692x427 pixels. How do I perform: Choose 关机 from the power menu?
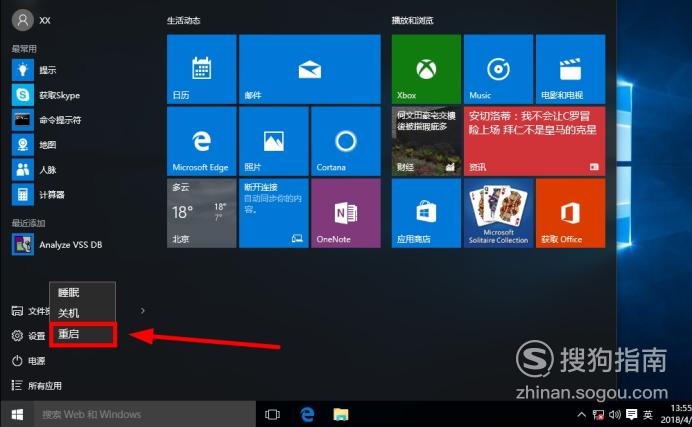click(x=83, y=313)
